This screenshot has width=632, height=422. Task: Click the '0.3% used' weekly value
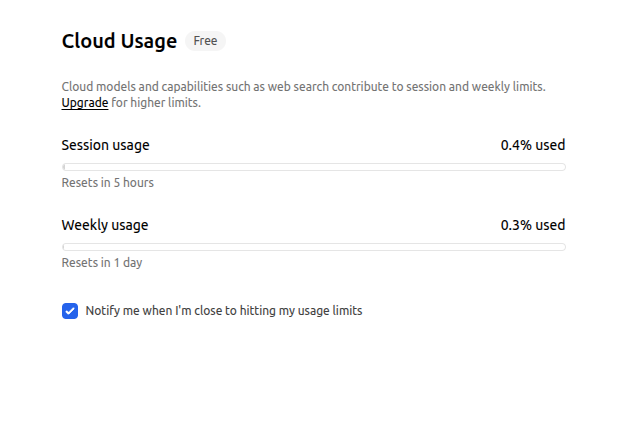pos(533,225)
